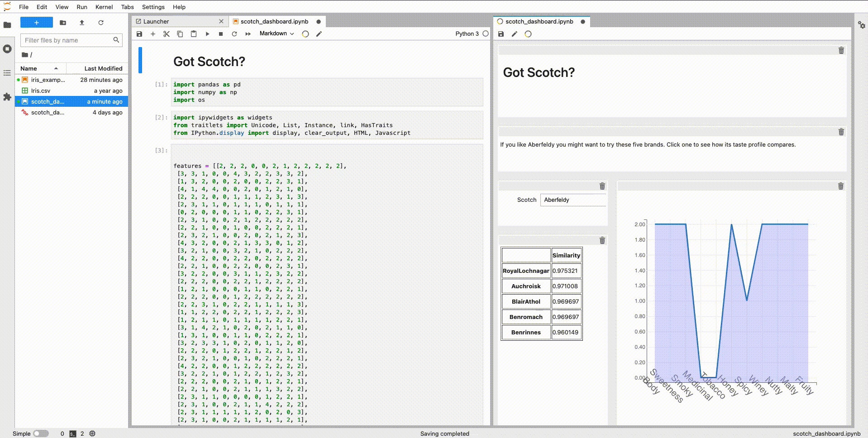Click the RoyalLochnagar brand in the table
The width and height of the screenshot is (868, 438).
[x=526, y=271]
